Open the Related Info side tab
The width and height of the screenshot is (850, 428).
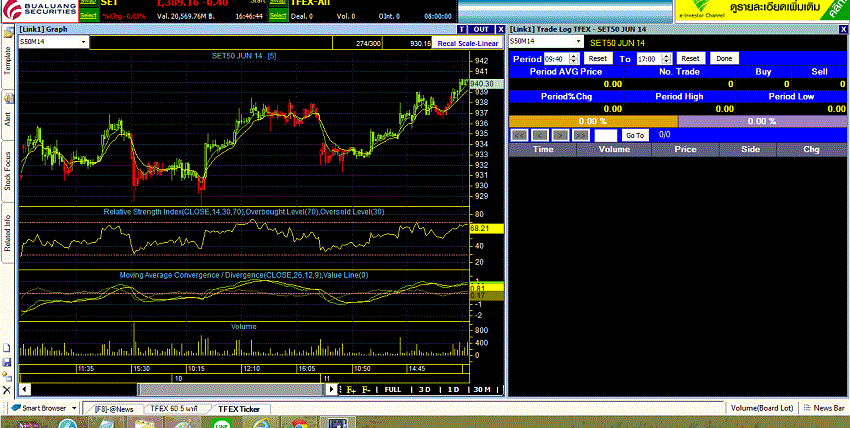tap(8, 233)
